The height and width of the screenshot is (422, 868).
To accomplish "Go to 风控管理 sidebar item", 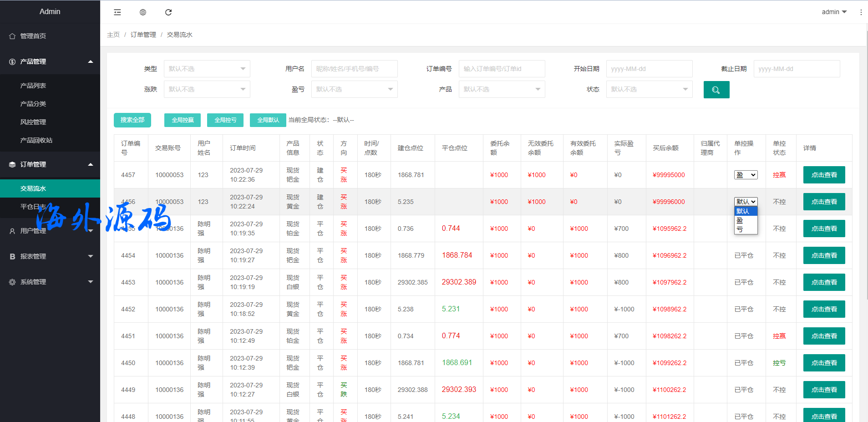I will coord(33,122).
